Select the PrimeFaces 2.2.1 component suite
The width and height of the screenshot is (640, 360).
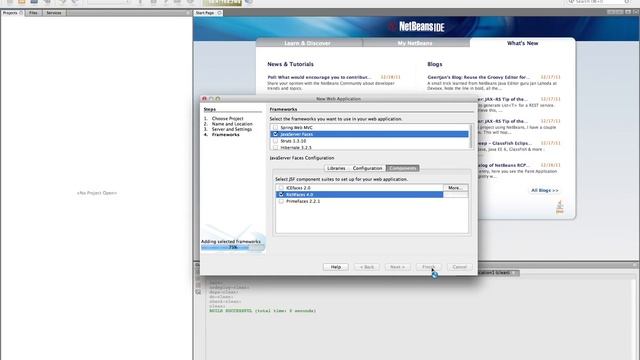pos(281,201)
